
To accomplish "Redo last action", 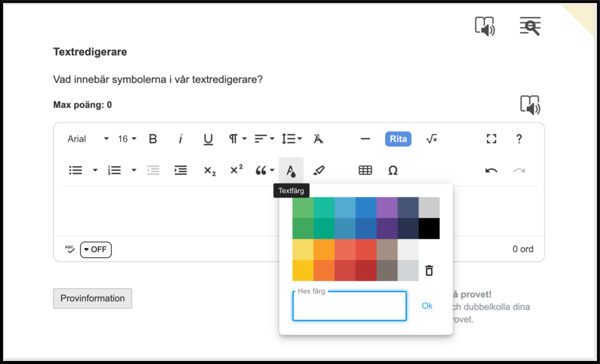I will tap(519, 170).
